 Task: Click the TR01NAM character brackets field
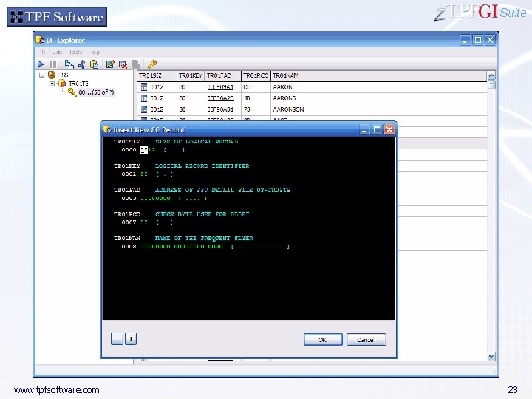tap(260, 247)
